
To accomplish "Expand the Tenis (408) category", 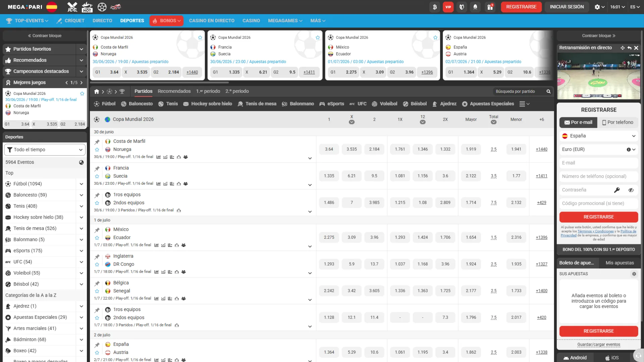I will coord(81,206).
